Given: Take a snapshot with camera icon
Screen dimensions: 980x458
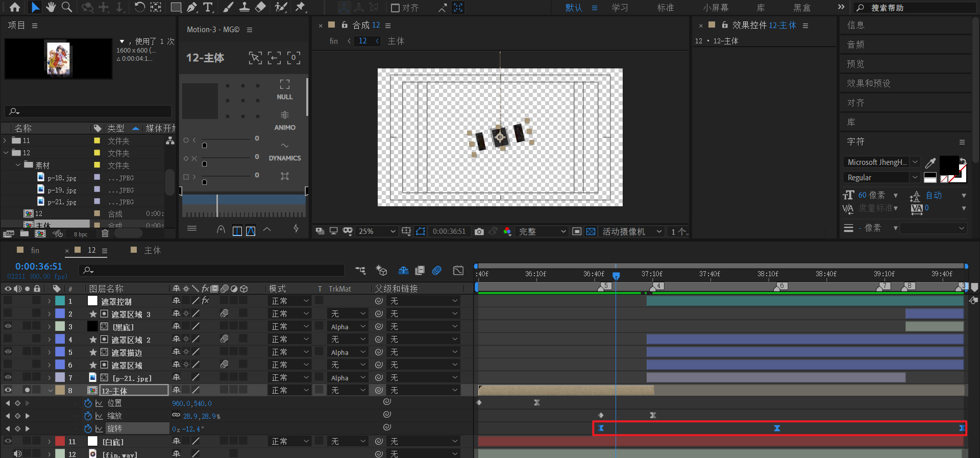Looking at the screenshot, I should (479, 231).
